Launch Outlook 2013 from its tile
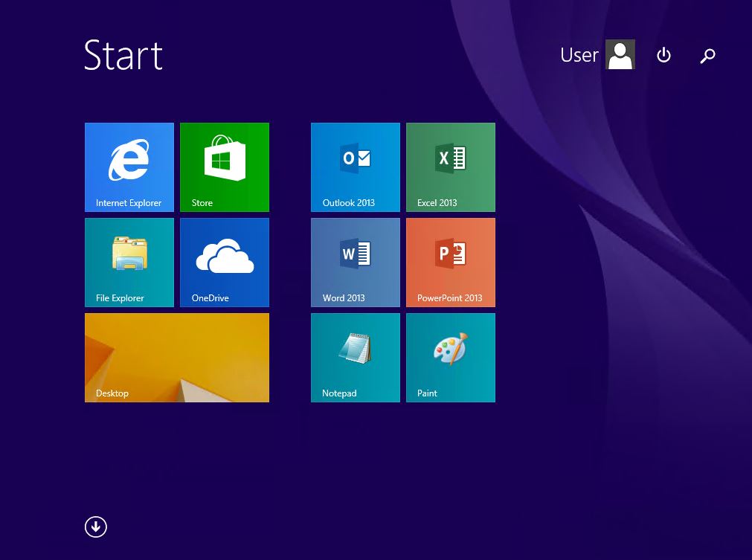The image size is (752, 560). click(x=355, y=167)
